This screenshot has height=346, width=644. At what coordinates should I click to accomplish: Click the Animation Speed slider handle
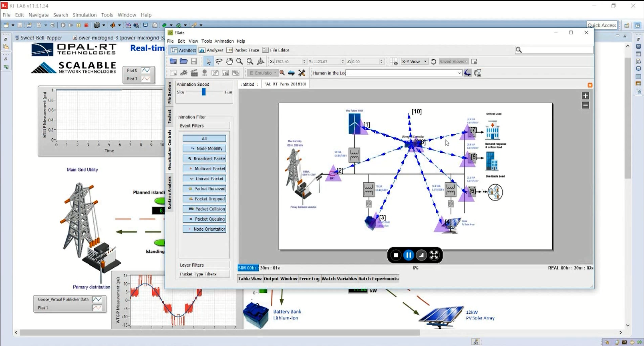coord(204,92)
